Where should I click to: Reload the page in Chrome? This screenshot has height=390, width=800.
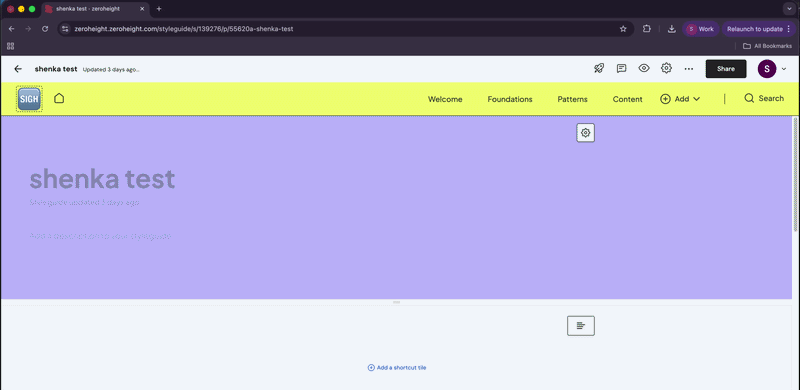point(45,29)
